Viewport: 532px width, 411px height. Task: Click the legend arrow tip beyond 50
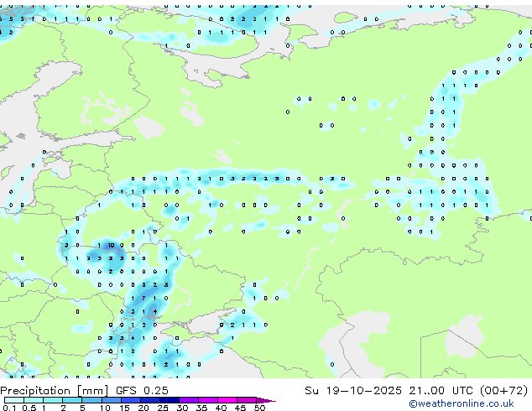click(x=266, y=400)
